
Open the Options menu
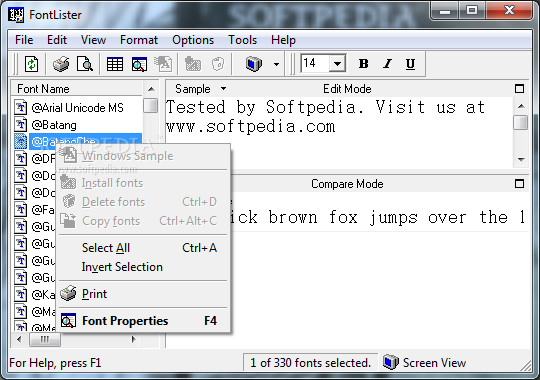(x=193, y=40)
